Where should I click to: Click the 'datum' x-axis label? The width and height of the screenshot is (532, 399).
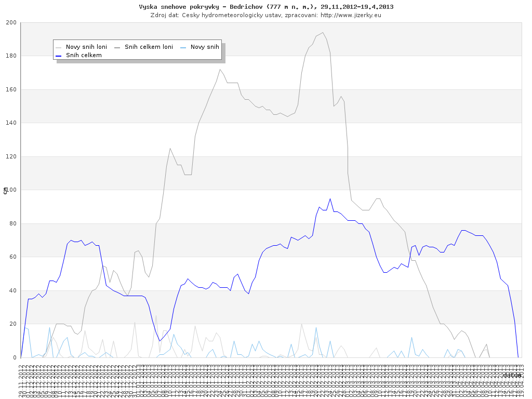[x=512, y=375]
